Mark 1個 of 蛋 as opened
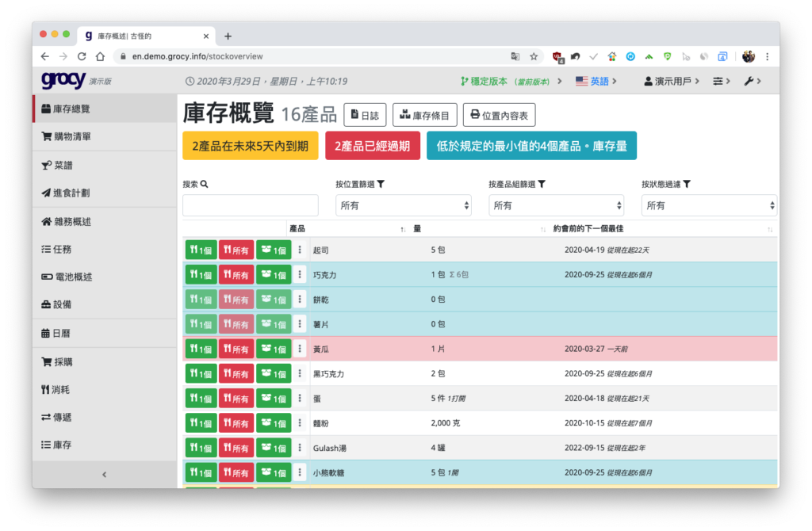Image resolution: width=812 pixels, height=531 pixels. coord(274,399)
